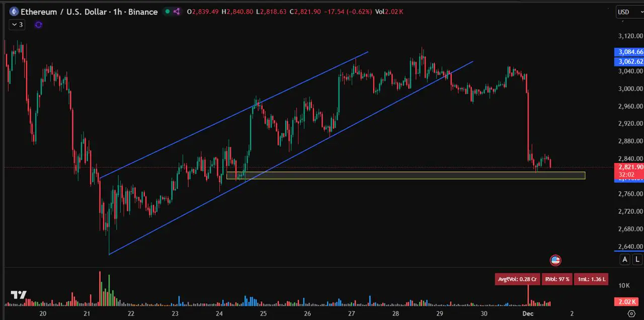Click the Ethereum coin logo icon
This screenshot has height=320, width=644.
point(14,12)
